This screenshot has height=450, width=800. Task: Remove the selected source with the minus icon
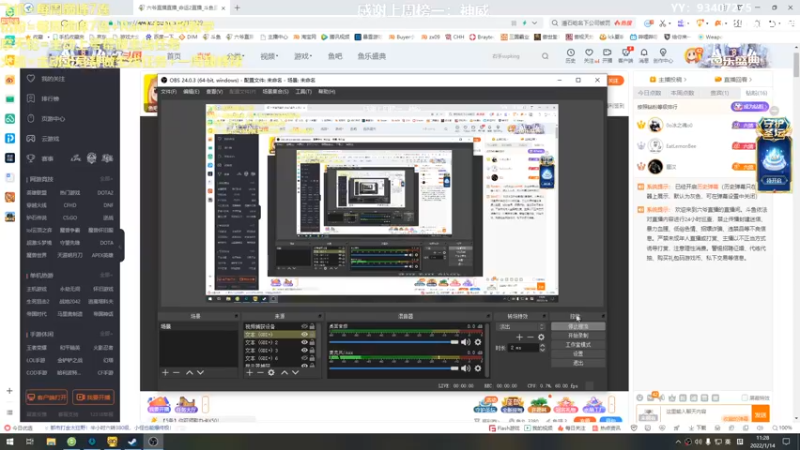pyautogui.click(x=260, y=373)
